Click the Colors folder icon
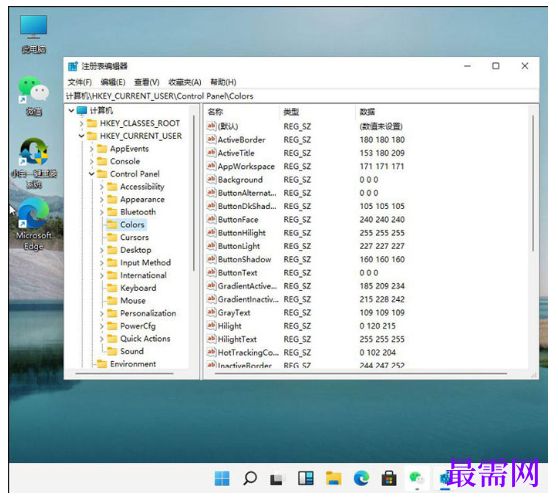The image size is (558, 504). point(112,225)
